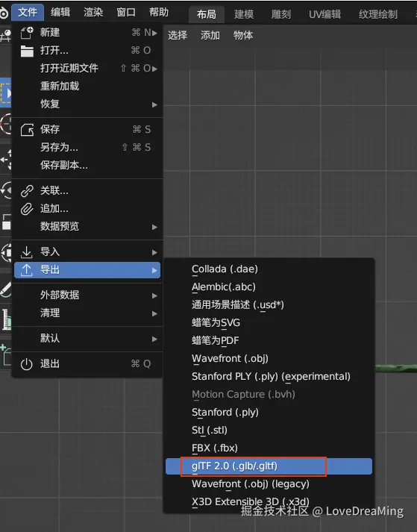
Task: Export 蜡笔为SVG
Action: [269, 322]
